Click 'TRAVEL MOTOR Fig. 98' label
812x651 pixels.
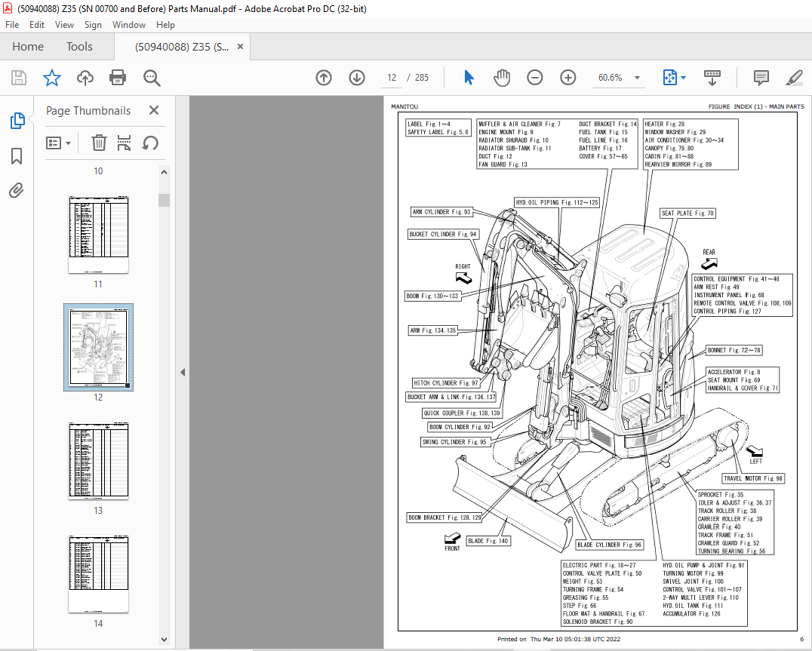[x=753, y=478]
